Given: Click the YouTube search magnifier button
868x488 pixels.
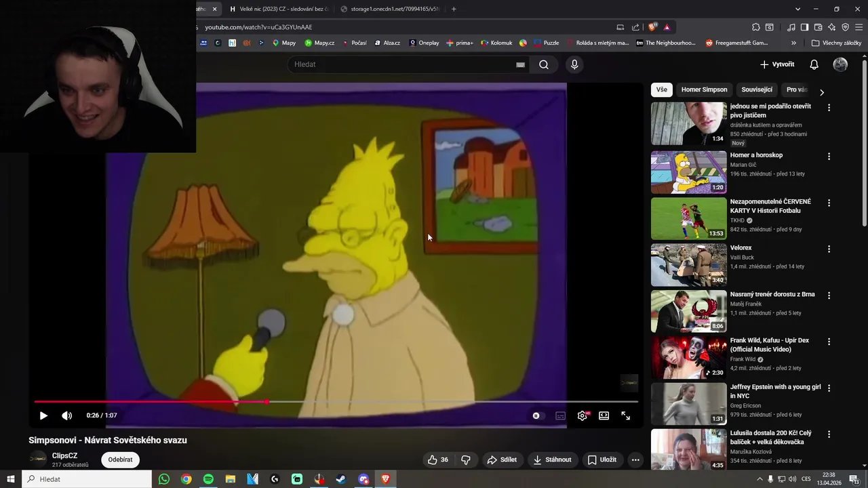Looking at the screenshot, I should 544,64.
